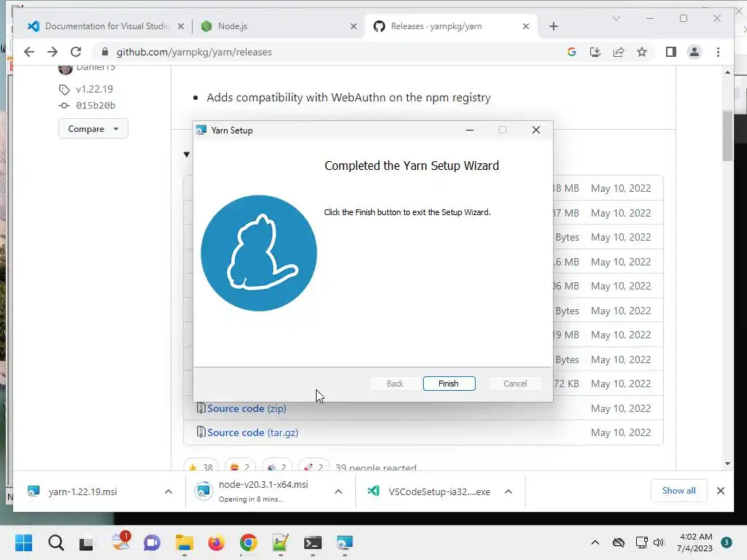This screenshot has width=747, height=560.
Task: Close the Node.js tab
Action: (354, 26)
